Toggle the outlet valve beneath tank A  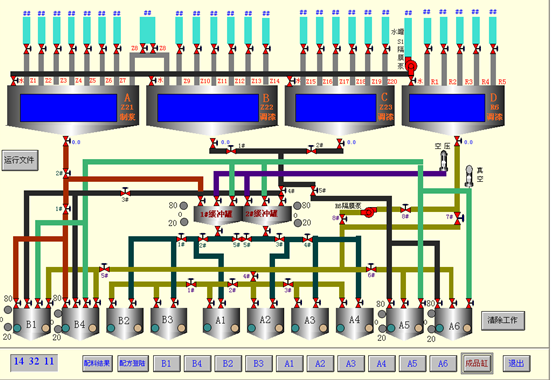(66, 141)
